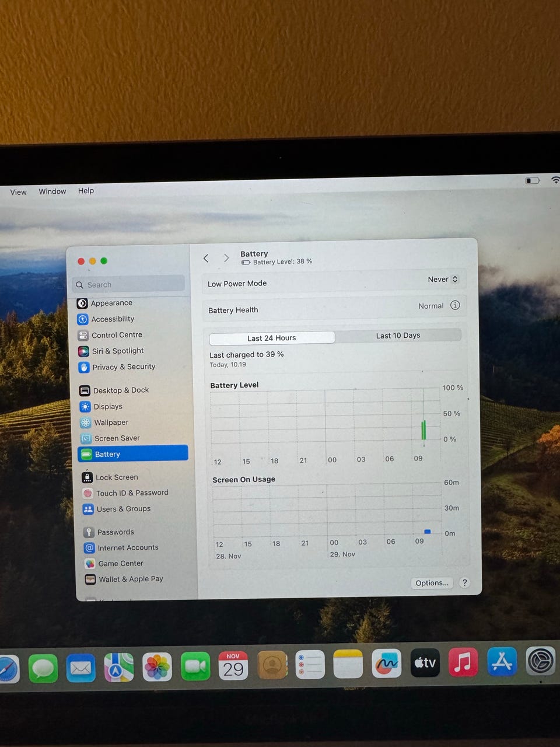Open Apple TV app from Dock
560x747 pixels.
(425, 663)
